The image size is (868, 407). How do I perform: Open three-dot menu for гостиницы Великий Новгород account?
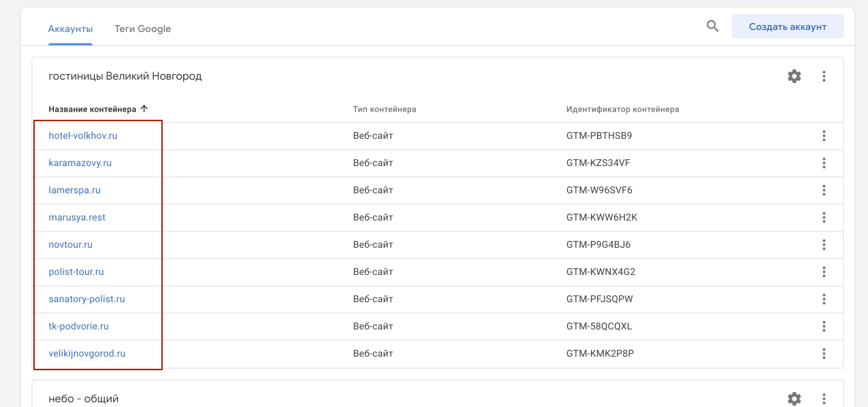[824, 76]
